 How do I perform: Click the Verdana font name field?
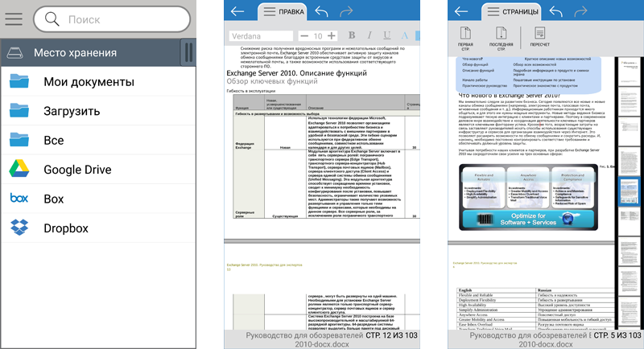click(x=261, y=36)
